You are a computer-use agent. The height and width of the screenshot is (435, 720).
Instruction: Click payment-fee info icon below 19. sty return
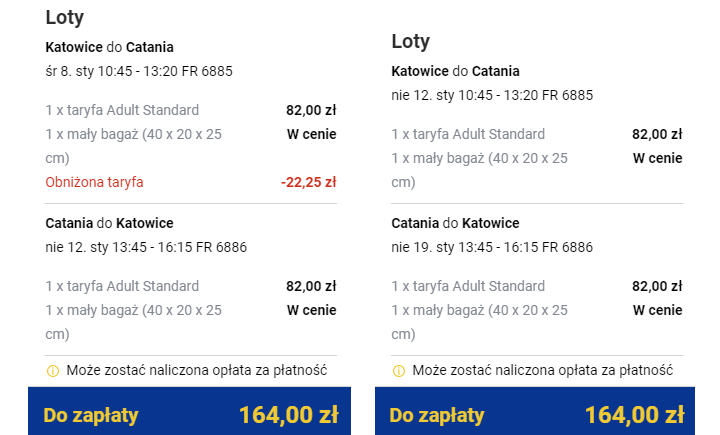[x=399, y=371]
